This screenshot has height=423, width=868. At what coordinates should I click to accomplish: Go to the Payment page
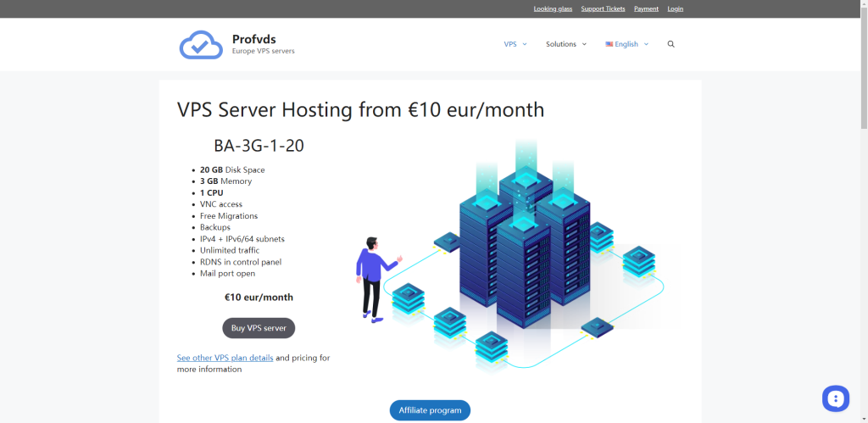coord(646,8)
